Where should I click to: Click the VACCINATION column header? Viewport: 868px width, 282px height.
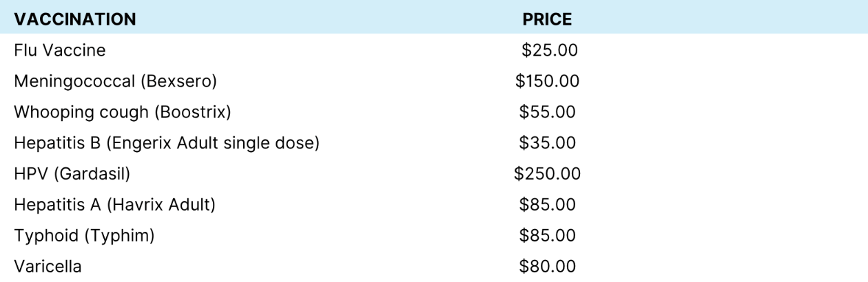click(x=75, y=20)
